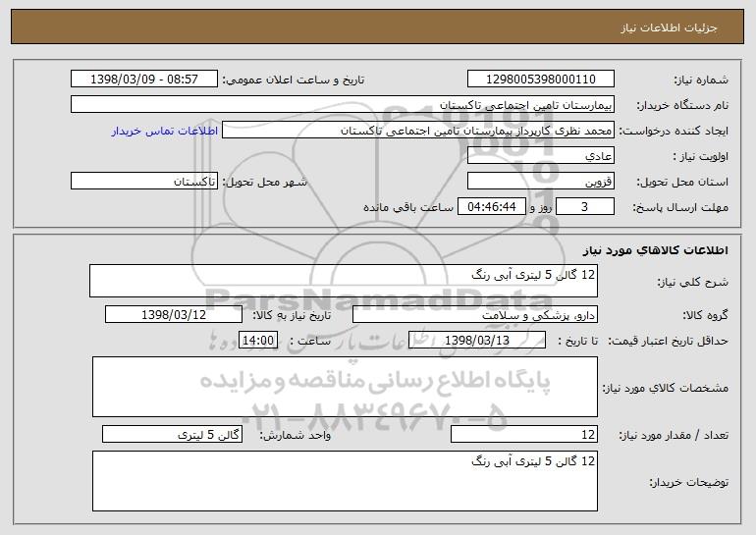Click the label نام دستگاه خریدار
Image resolution: width=756 pixels, height=535 pixels.
click(x=682, y=106)
